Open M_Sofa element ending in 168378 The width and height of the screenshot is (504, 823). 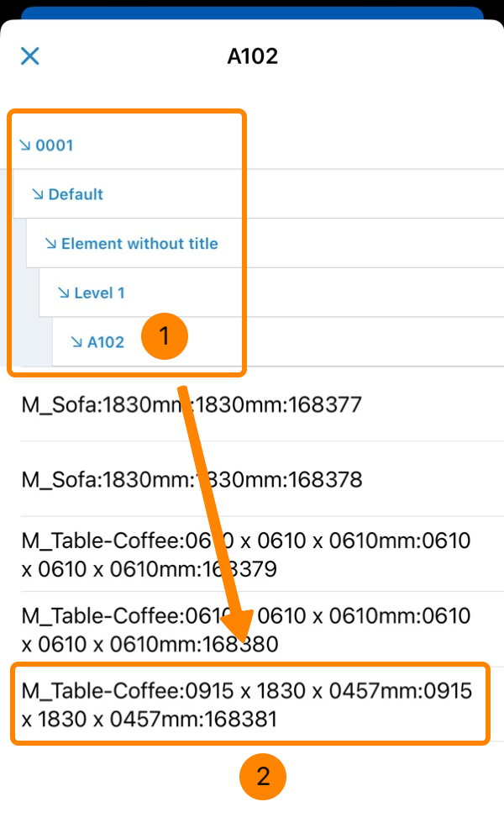(x=192, y=480)
